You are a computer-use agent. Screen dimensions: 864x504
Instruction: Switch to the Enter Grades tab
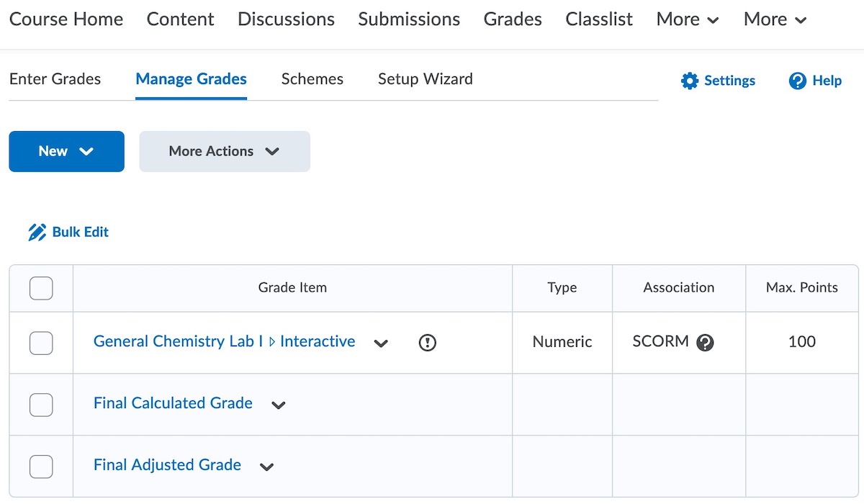(55, 79)
